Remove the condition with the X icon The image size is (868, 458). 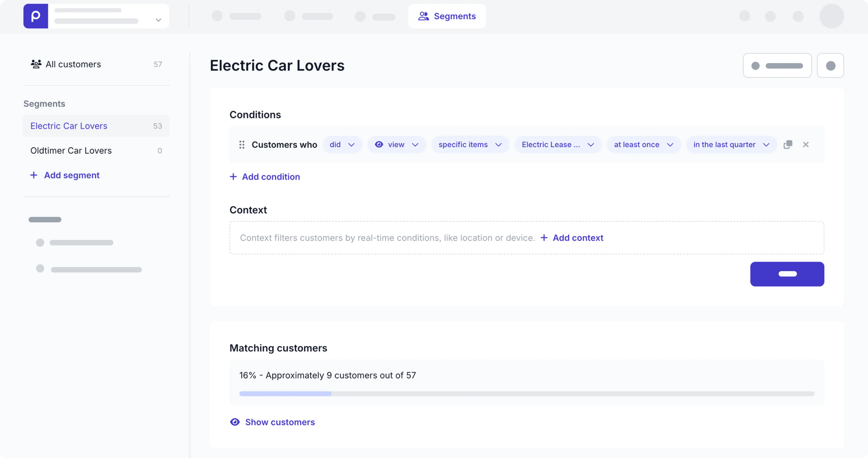click(806, 145)
